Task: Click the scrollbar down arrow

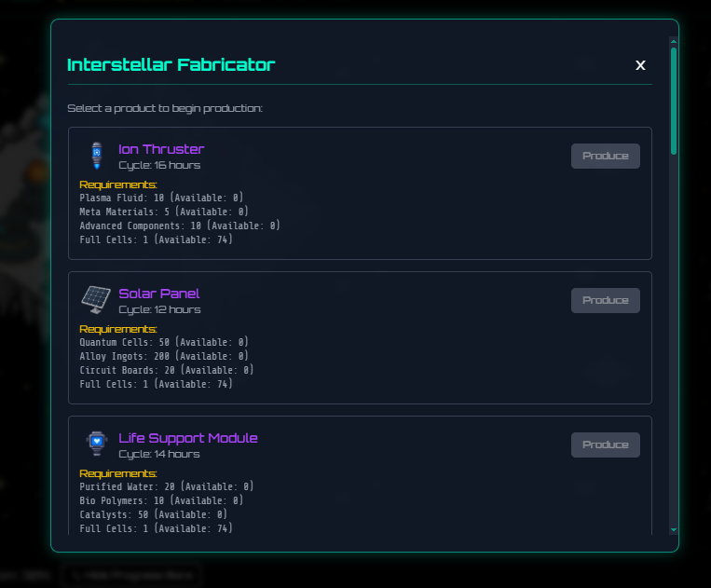Action: point(674,529)
